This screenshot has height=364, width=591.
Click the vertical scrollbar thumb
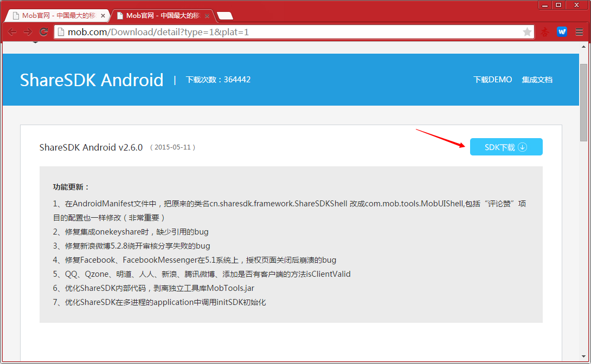point(583,102)
